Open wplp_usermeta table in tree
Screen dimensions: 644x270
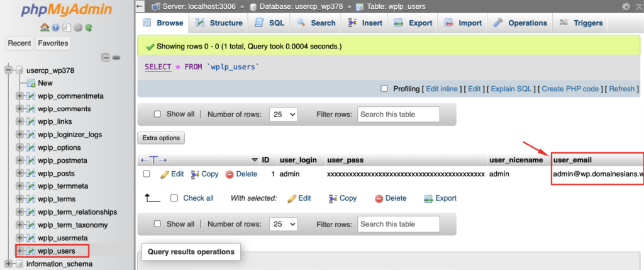point(62,238)
